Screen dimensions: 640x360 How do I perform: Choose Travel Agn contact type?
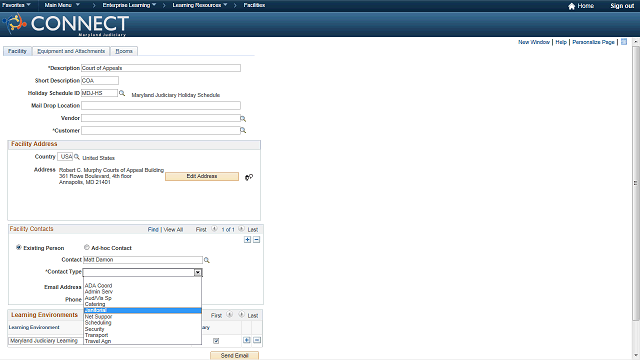(x=142, y=341)
